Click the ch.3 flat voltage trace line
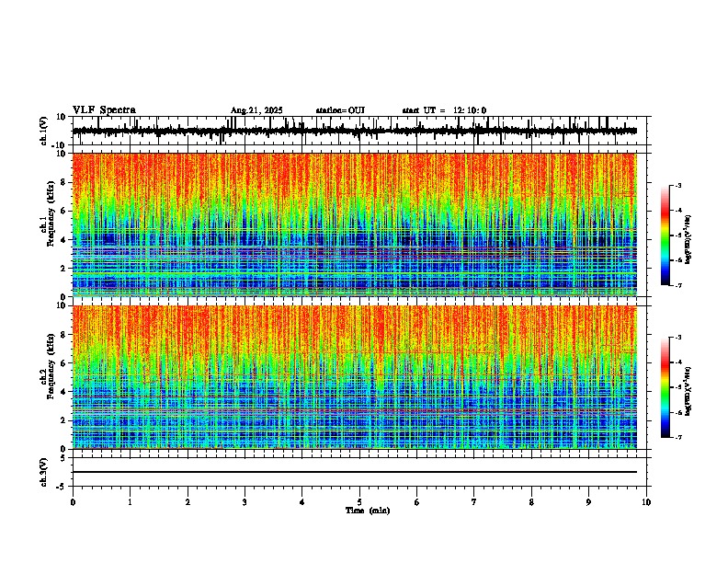Viewport: 728px width, 563px height. click(x=355, y=472)
